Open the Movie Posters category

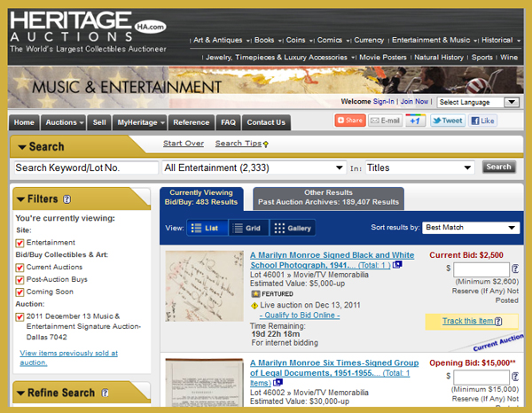[383, 58]
